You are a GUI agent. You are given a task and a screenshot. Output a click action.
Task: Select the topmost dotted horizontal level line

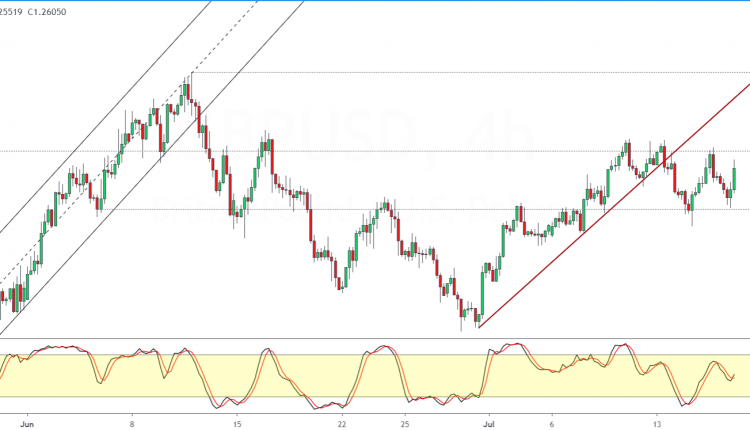pyautogui.click(x=471, y=73)
